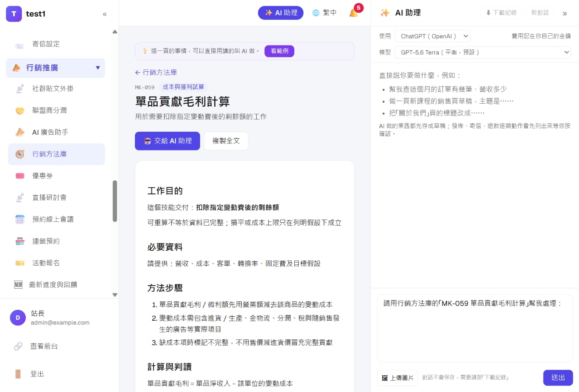Click into the AI chat message box
This screenshot has width=579, height=392.
pyautogui.click(x=475, y=328)
